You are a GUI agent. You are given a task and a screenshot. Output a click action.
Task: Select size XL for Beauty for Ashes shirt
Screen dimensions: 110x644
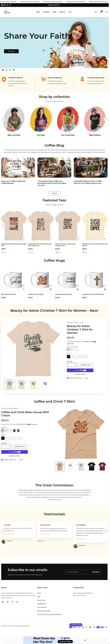tap(80, 357)
